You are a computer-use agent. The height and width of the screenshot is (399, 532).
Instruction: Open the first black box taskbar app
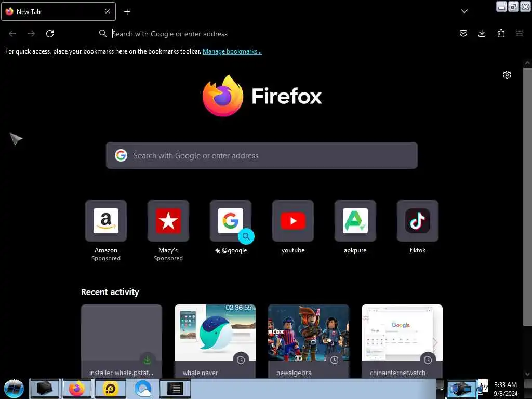[x=45, y=389]
